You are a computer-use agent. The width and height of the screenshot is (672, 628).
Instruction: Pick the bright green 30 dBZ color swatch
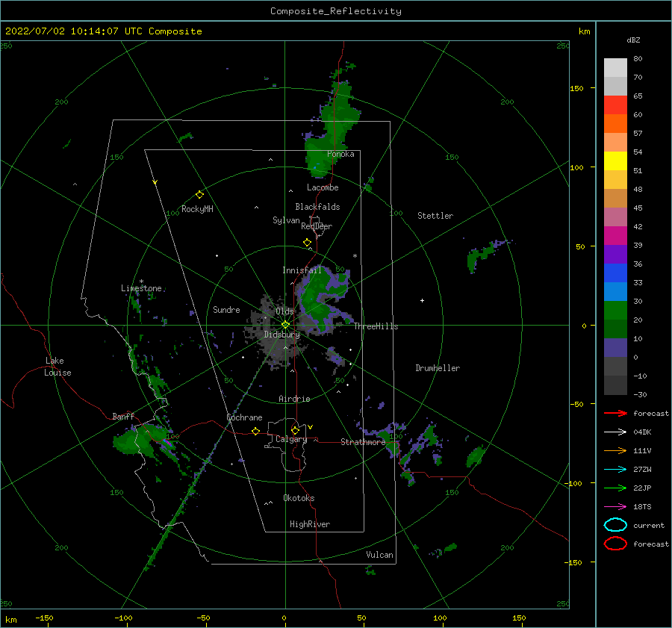point(615,310)
